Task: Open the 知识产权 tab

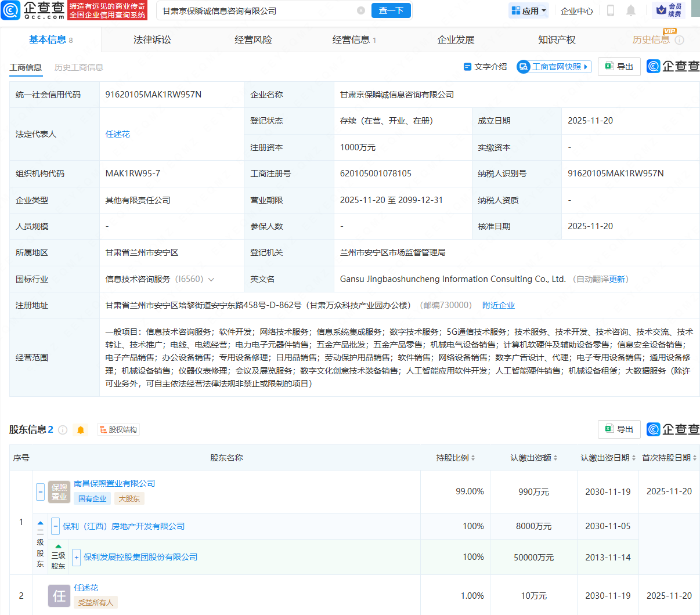Action: click(x=557, y=40)
